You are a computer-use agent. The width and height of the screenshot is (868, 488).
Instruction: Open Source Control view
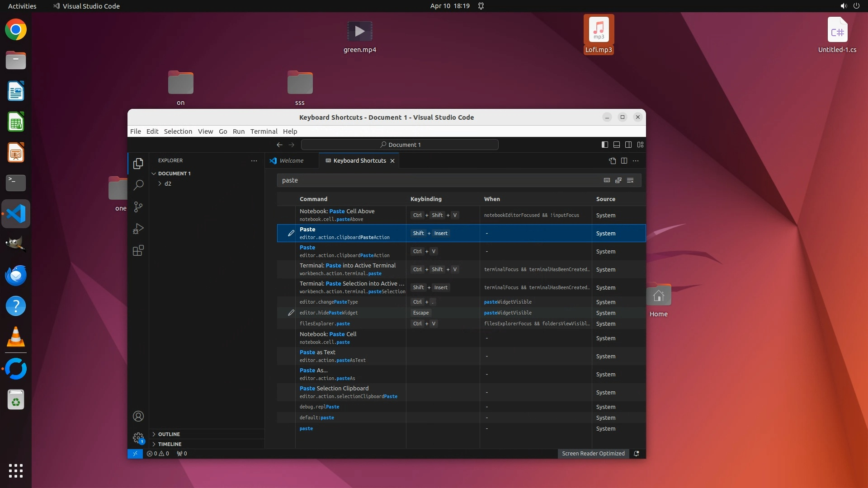(138, 207)
